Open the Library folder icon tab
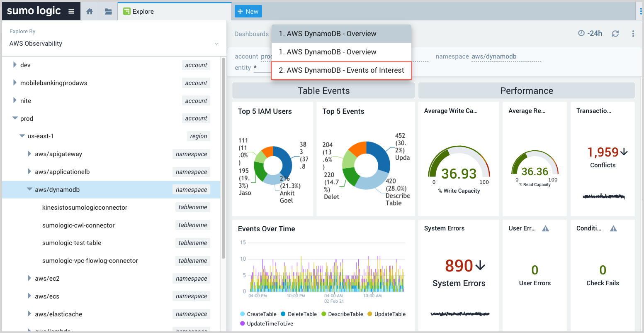Viewport: 644px width, 333px height. (108, 12)
